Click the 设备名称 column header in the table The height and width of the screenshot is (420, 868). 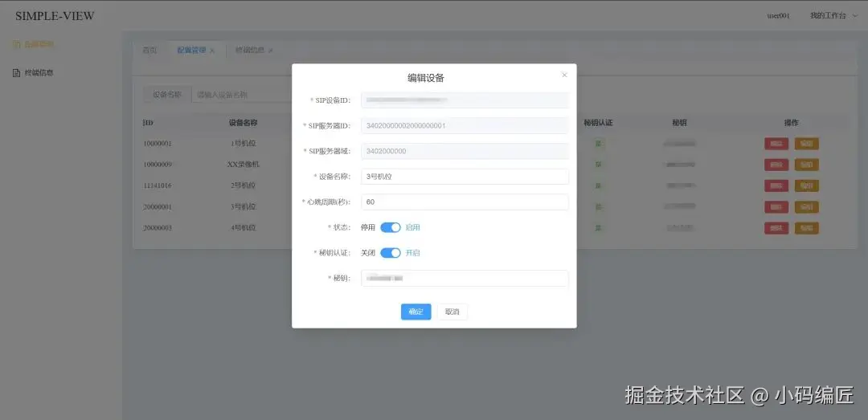243,123
